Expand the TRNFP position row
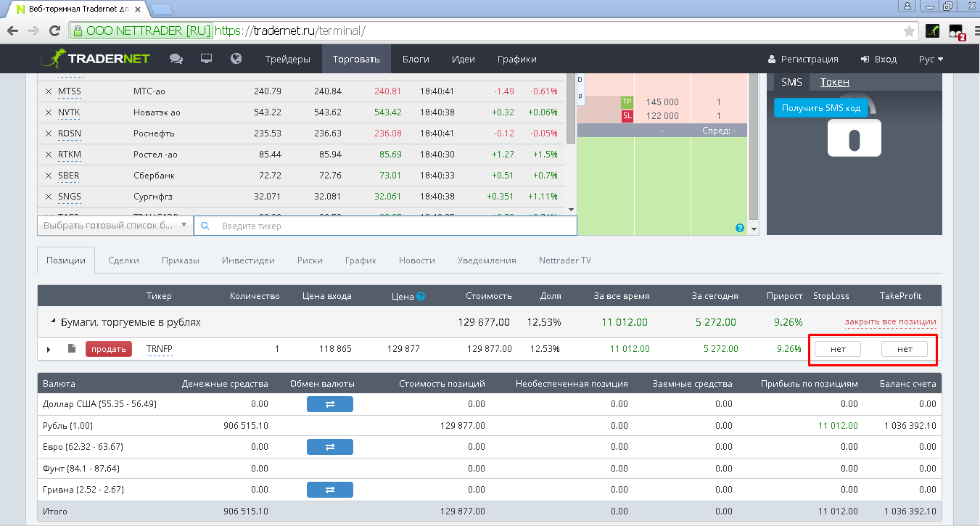This screenshot has height=526, width=980. 49,349
